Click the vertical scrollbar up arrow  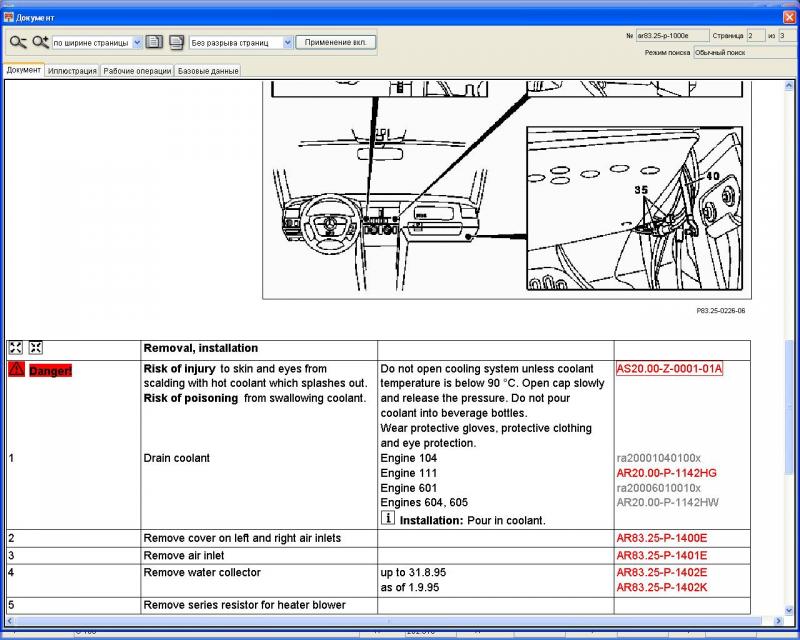[x=789, y=85]
